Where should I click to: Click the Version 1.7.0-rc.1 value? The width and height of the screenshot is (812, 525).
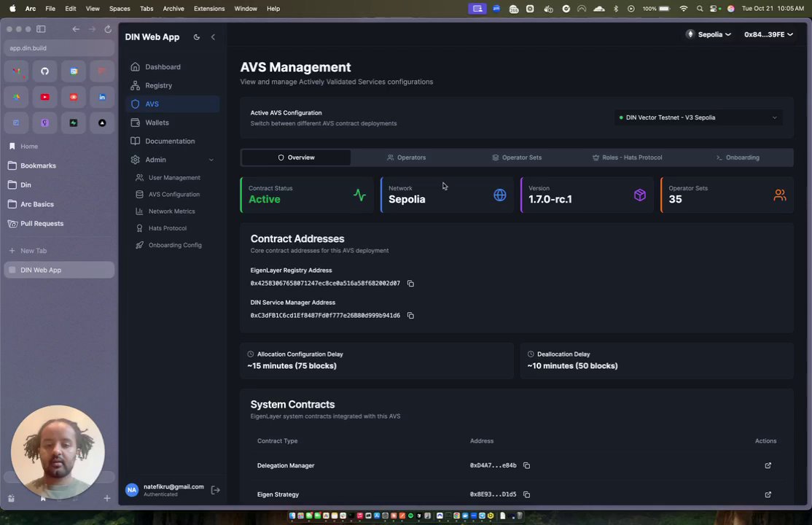[x=550, y=200]
